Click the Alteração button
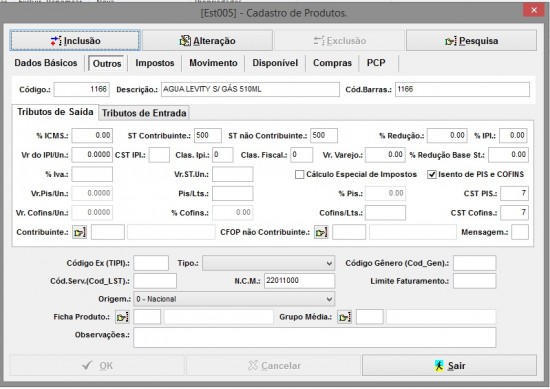Screen dimensions: 550x389 [x=207, y=41]
